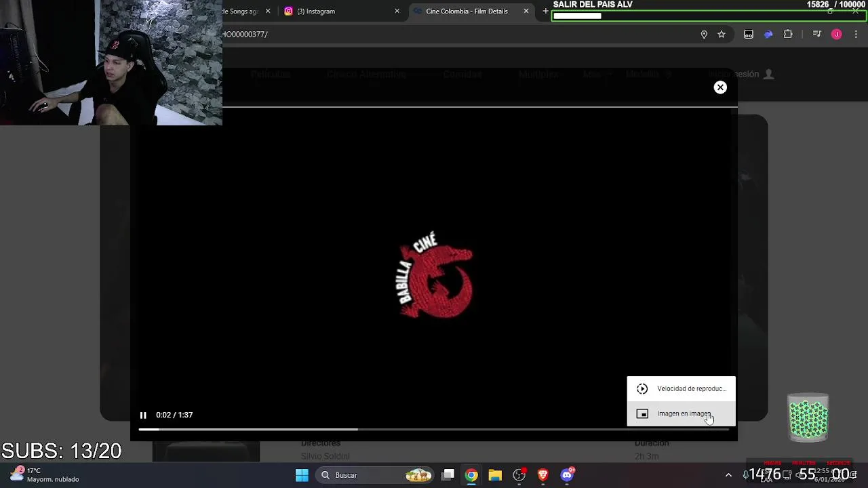This screenshot has height=488, width=868.
Task: Click the location permission icon
Action: tap(704, 35)
